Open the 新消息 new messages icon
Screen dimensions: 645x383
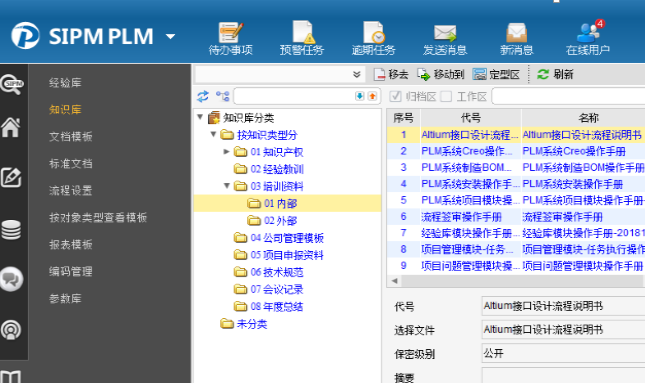(517, 33)
